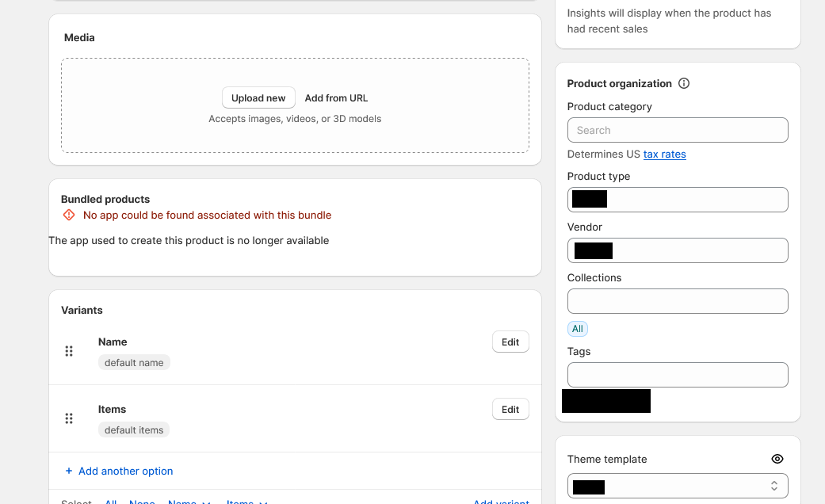Open the Theme template dropdown
This screenshot has height=504, width=825.
(678, 486)
